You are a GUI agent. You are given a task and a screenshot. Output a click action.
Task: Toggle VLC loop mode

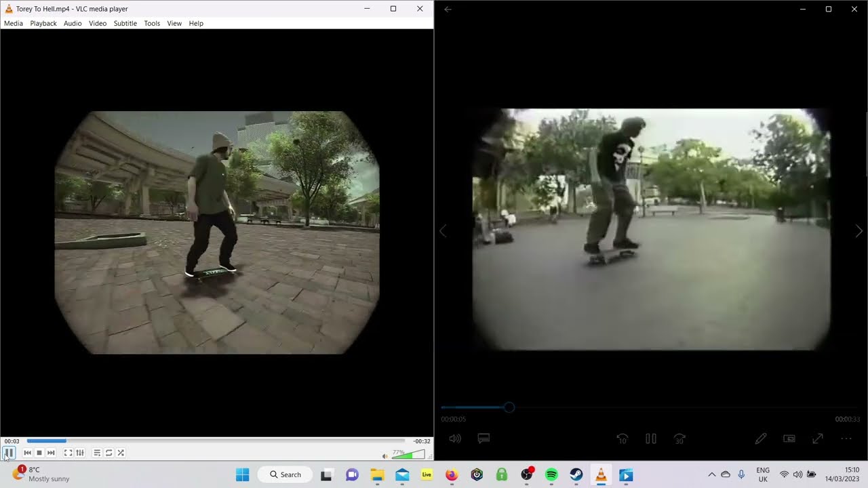108,453
